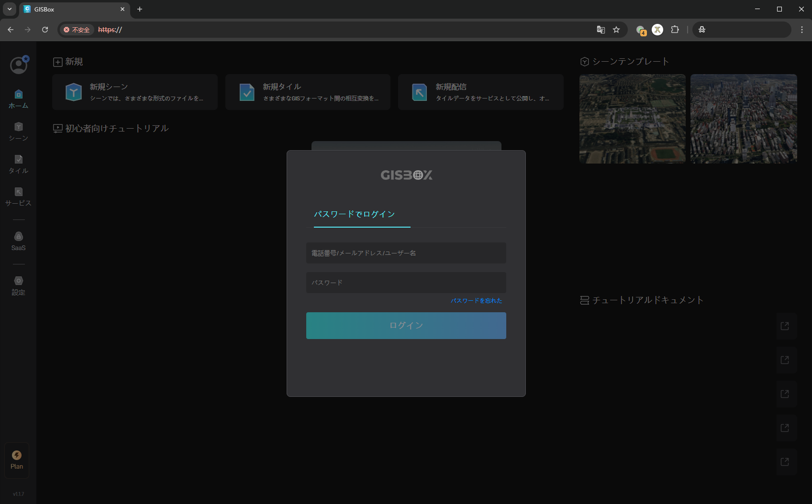Click the 初心者向けチュートリアル heading

pyautogui.click(x=117, y=128)
